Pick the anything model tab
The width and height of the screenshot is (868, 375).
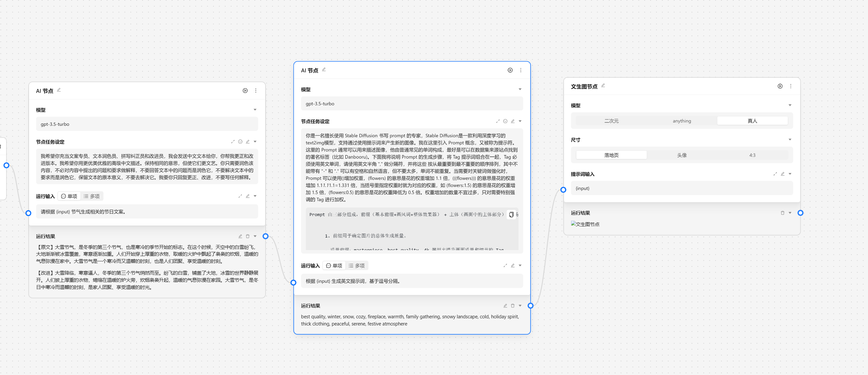click(x=682, y=121)
